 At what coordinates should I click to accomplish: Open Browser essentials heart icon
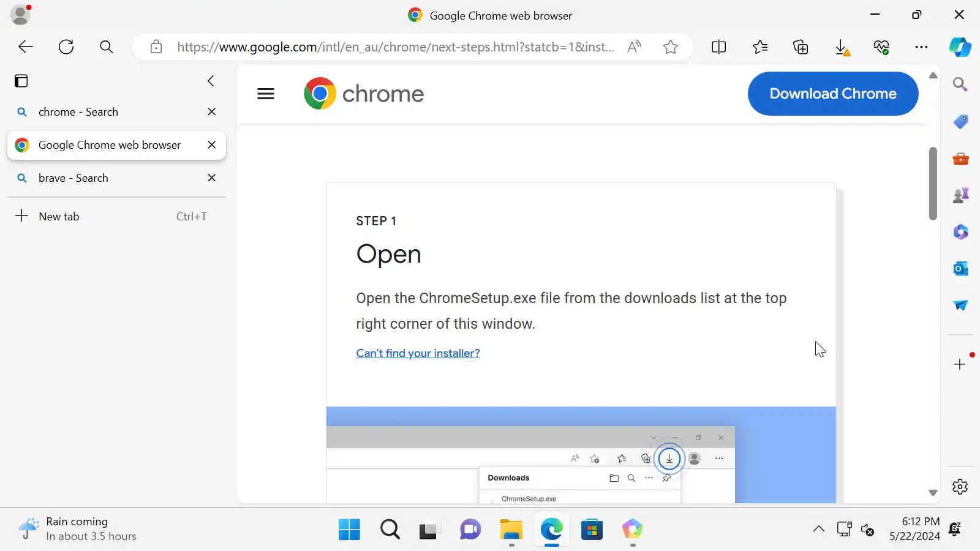point(881,47)
